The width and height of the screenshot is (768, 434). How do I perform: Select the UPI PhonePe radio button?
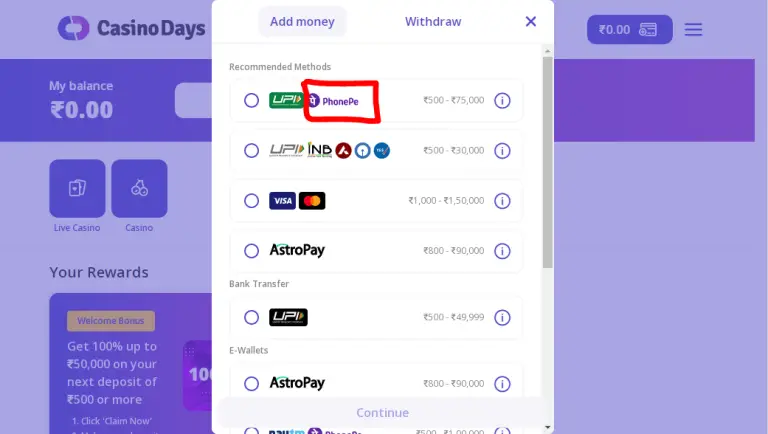252,100
